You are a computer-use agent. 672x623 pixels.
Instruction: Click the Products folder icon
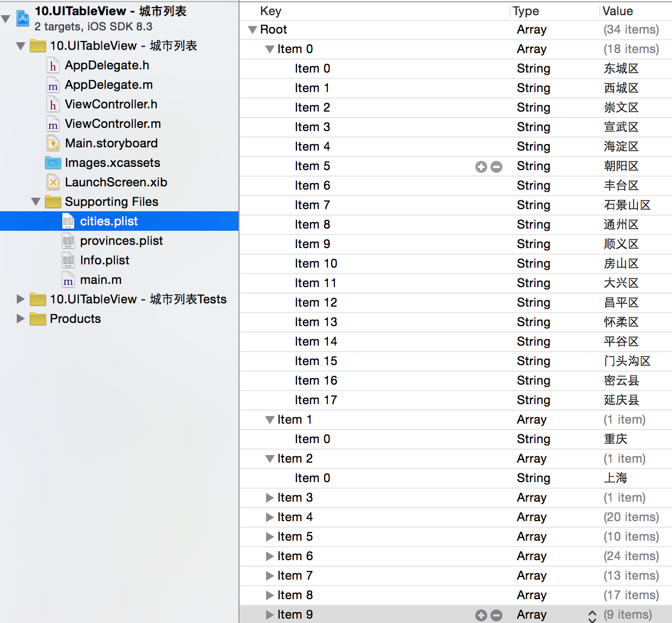point(38,319)
